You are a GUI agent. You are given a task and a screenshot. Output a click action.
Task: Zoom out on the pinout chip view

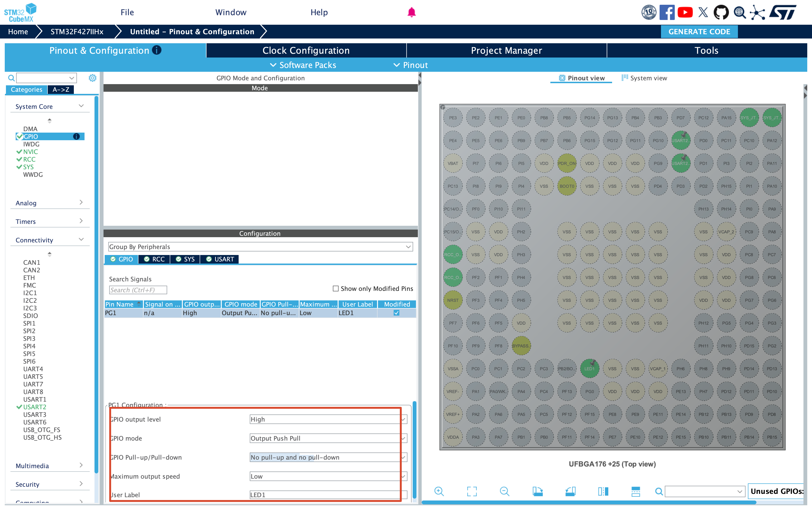(x=504, y=491)
